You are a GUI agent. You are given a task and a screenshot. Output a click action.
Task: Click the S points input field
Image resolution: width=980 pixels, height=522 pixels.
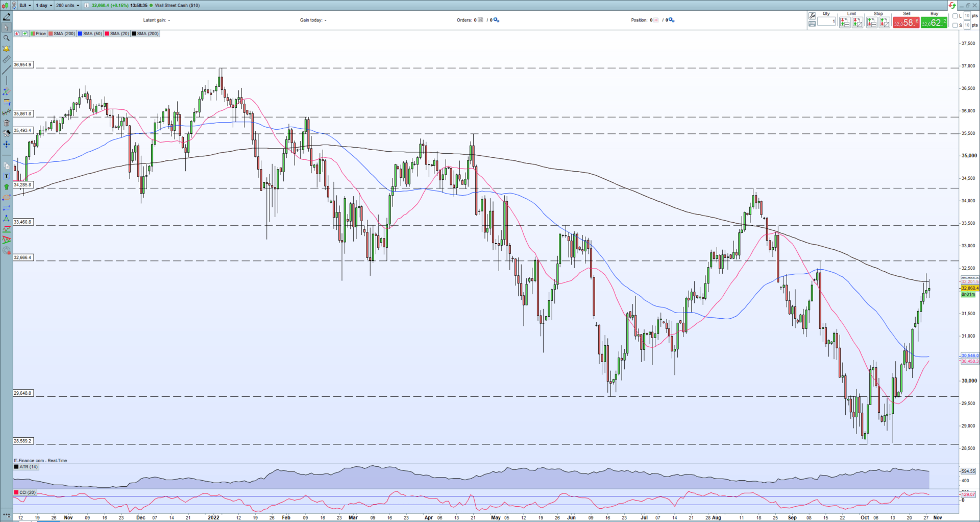click(967, 25)
